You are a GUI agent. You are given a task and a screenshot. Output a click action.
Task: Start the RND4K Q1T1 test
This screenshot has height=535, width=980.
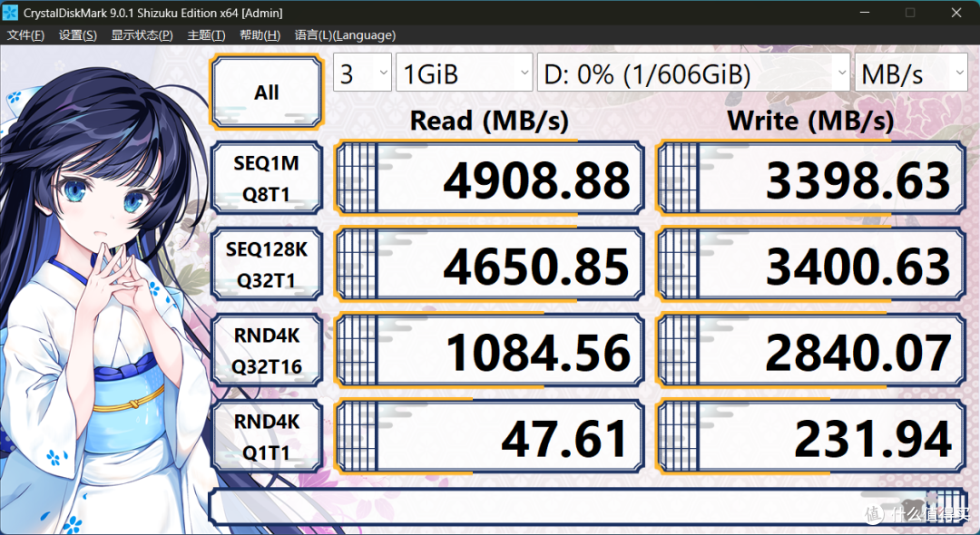click(267, 437)
